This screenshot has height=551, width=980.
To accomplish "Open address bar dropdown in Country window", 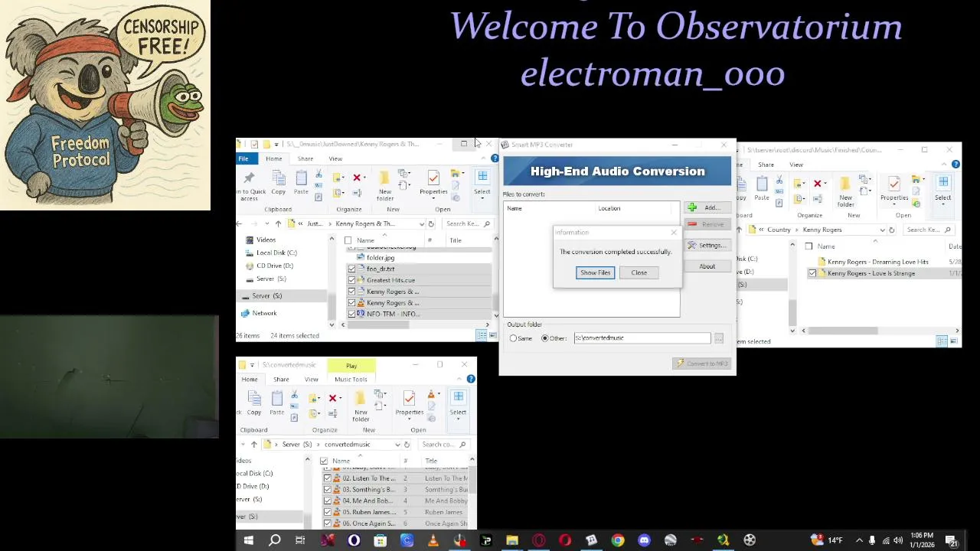I will click(882, 230).
